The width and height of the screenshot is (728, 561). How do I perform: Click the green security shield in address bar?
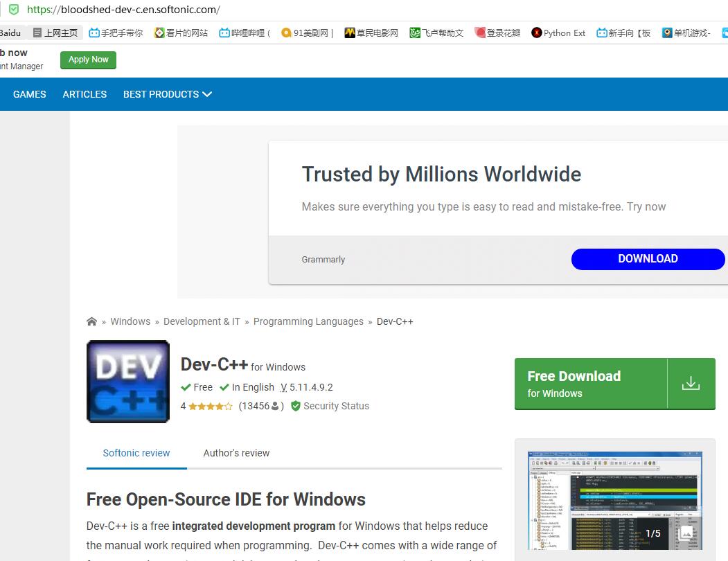(14, 9)
